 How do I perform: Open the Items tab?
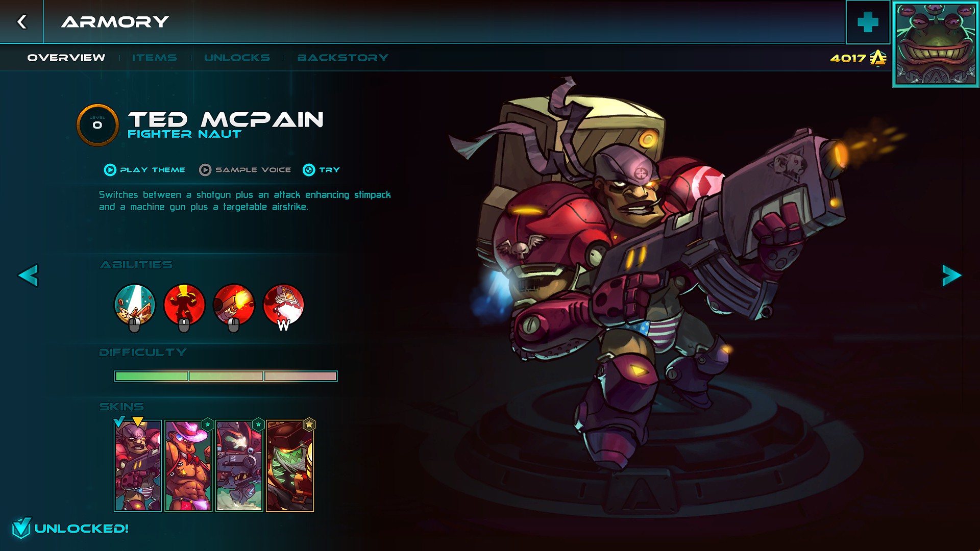[x=155, y=58]
